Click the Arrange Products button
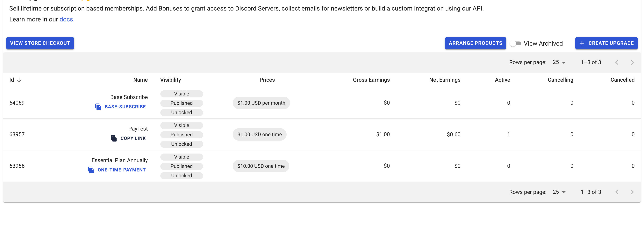The width and height of the screenshot is (644, 249). (x=475, y=43)
